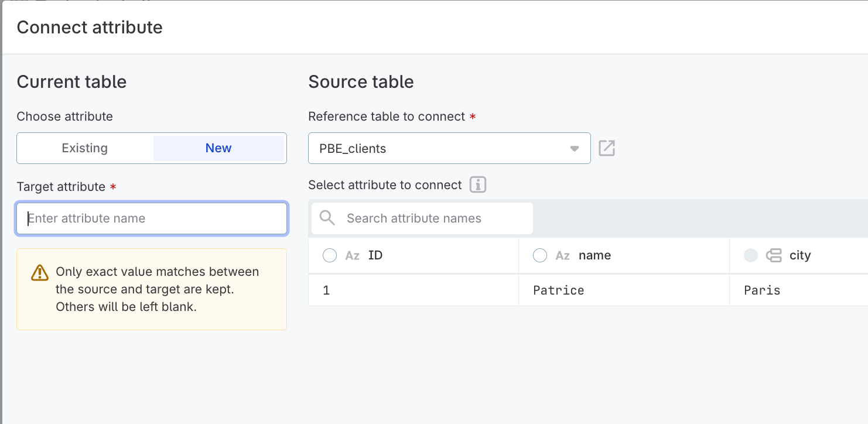Select the Paris cell in the city column
Image resolution: width=868 pixels, height=424 pixels.
pos(762,290)
